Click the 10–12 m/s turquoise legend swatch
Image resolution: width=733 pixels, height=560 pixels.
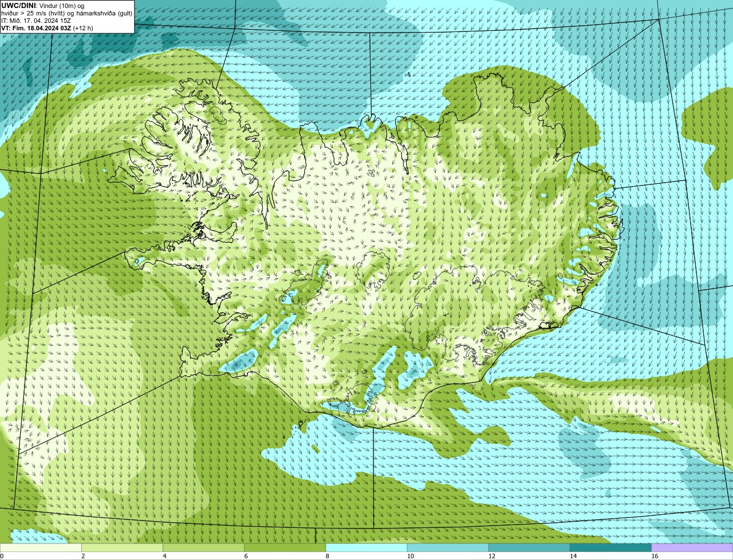coord(448,547)
